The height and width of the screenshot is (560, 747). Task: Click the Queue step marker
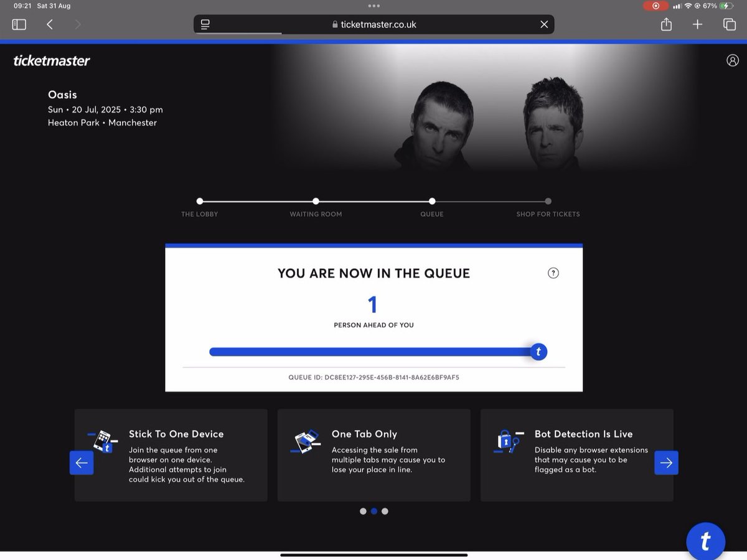pos(432,201)
